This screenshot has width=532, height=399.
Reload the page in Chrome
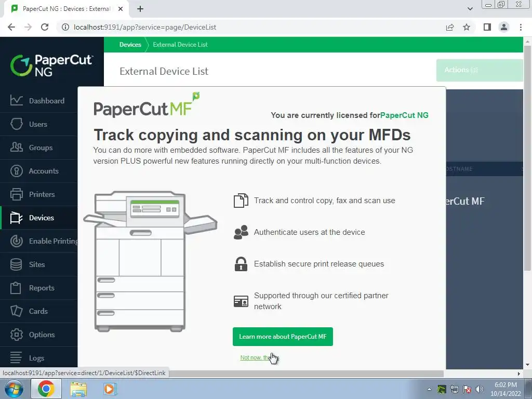click(x=45, y=27)
